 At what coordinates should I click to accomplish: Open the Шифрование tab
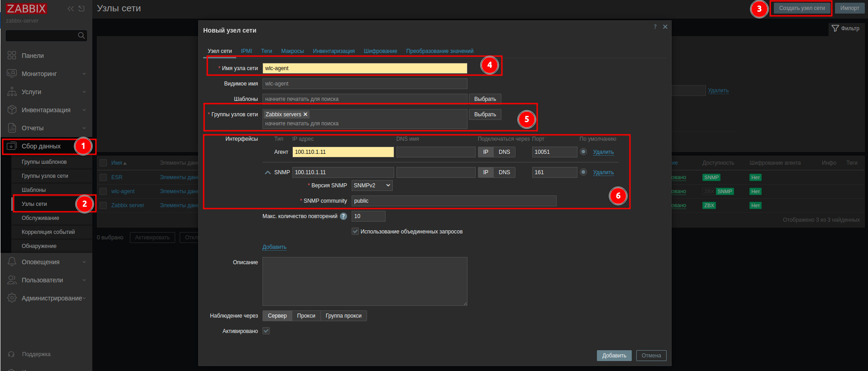point(380,51)
